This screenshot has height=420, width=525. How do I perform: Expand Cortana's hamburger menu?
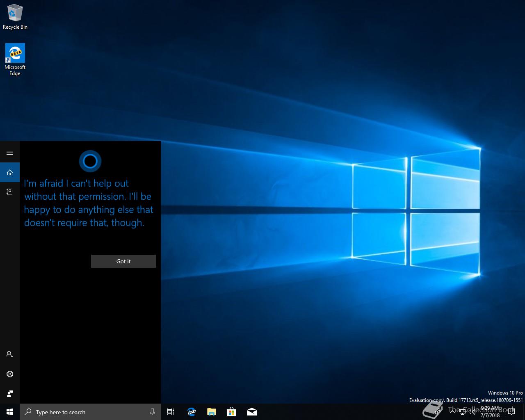coord(10,153)
